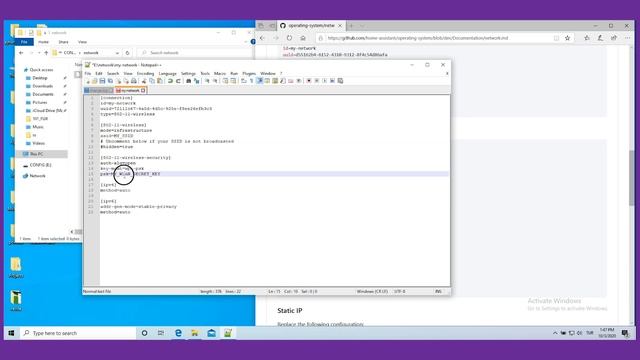Click the New file icon in Notepad++ toolbar
This screenshot has height=360, width=640.
[88, 81]
